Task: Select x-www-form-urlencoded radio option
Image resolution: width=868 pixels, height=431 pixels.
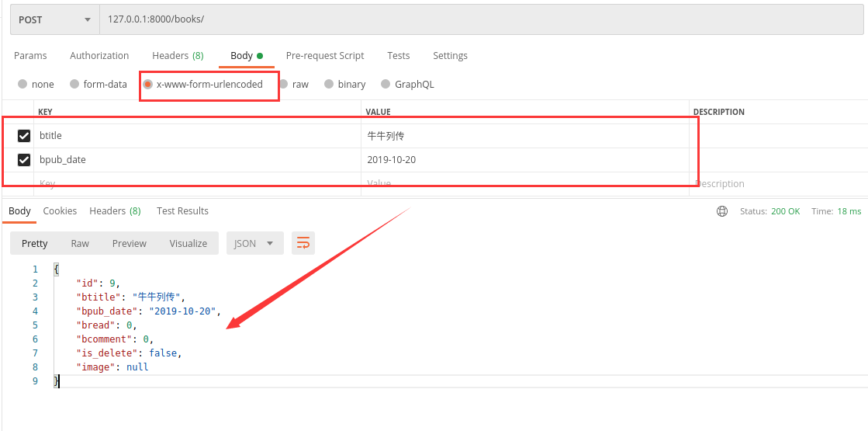Action: [x=148, y=84]
